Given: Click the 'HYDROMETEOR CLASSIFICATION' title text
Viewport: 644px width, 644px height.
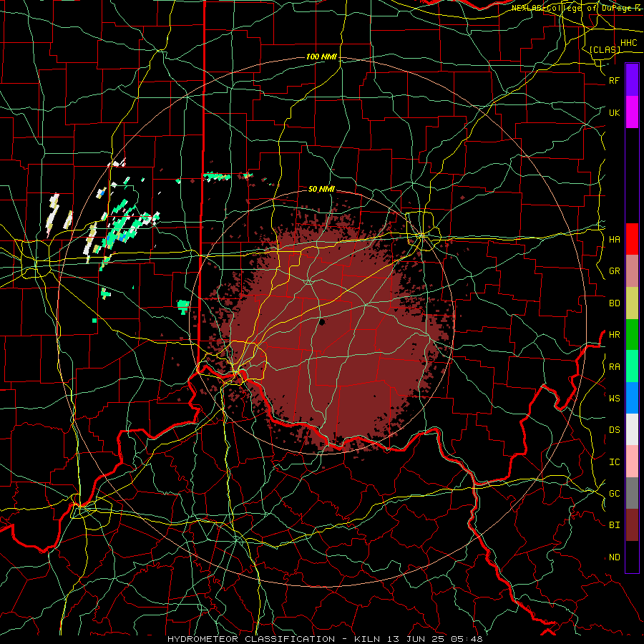Looking at the screenshot, I should click(250, 639).
